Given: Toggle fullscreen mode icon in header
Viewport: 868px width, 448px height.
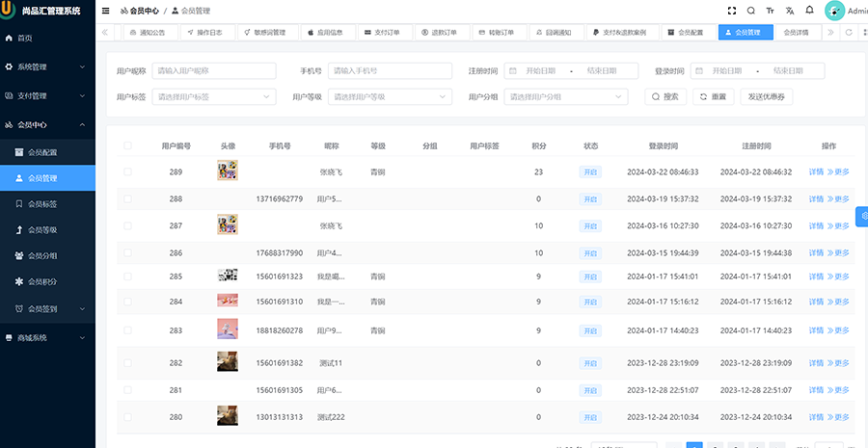Looking at the screenshot, I should [x=732, y=11].
